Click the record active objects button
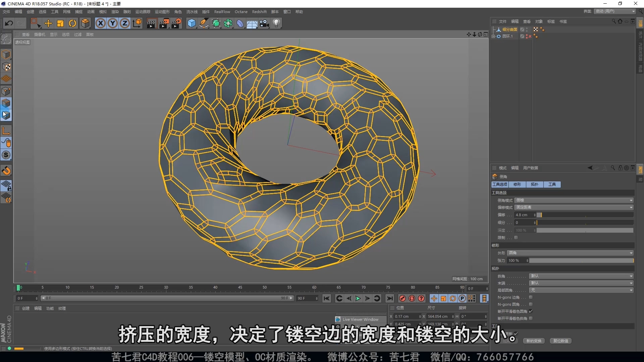 (402, 298)
